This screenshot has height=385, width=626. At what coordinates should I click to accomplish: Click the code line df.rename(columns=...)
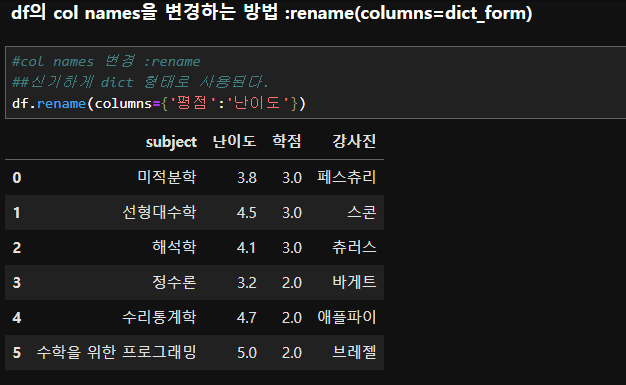tap(159, 103)
